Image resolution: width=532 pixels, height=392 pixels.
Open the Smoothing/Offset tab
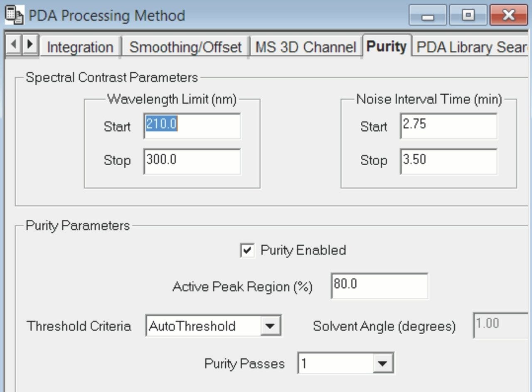click(x=185, y=47)
